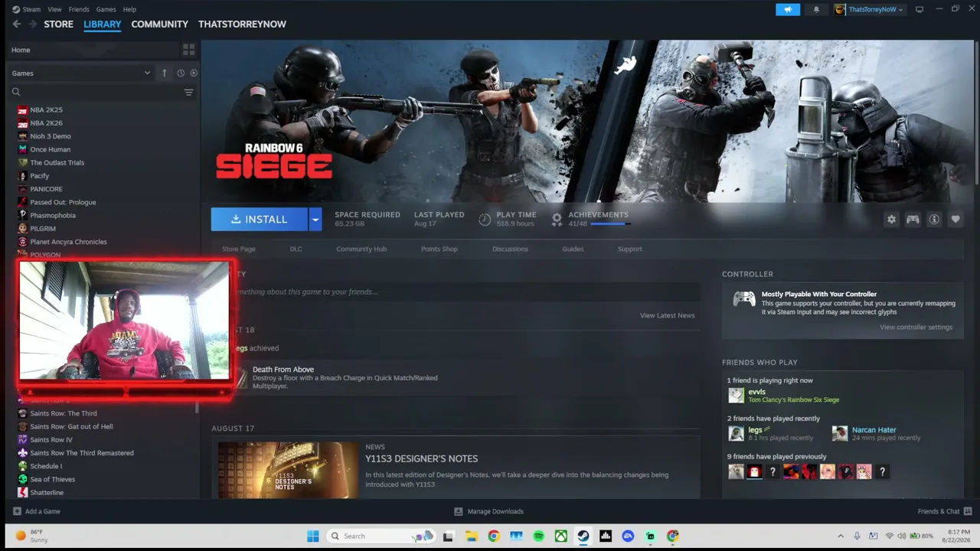Image resolution: width=980 pixels, height=551 pixels.
Task: Click the Manage Downloads icon
Action: pyautogui.click(x=459, y=511)
